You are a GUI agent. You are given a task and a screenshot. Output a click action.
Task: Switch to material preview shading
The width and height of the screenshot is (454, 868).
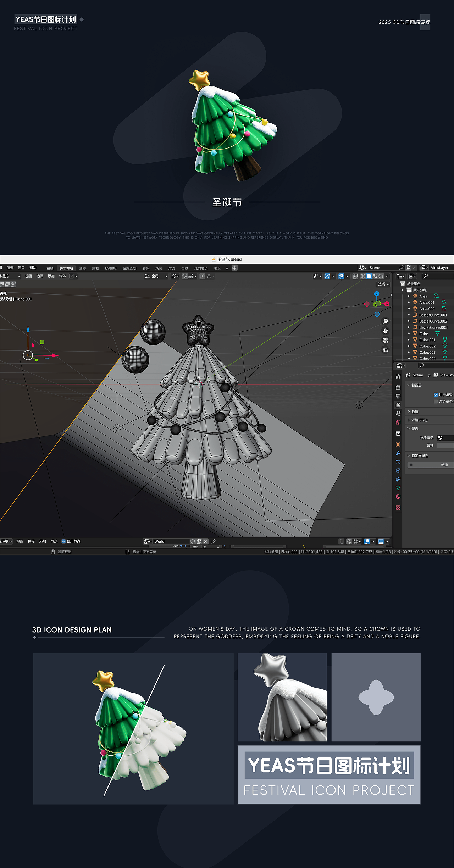click(x=375, y=276)
